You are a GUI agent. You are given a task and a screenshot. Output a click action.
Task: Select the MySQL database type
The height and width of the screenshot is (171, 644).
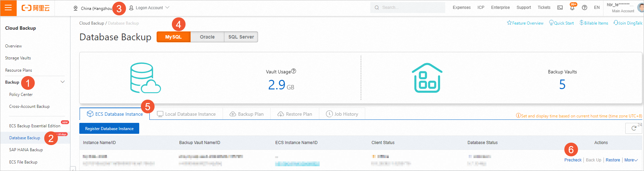point(173,37)
